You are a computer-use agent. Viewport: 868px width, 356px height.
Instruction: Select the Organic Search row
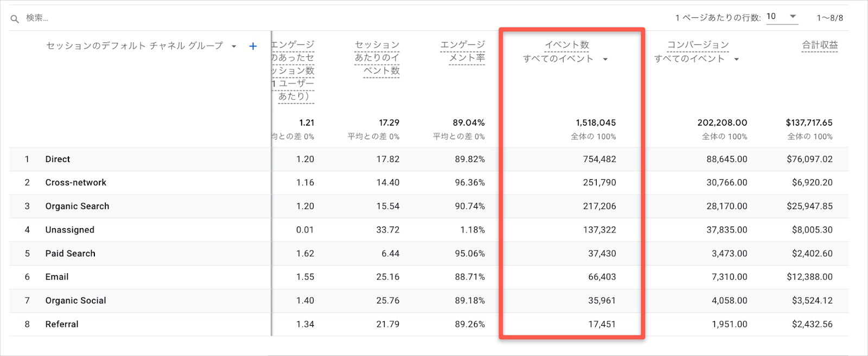pyautogui.click(x=77, y=206)
